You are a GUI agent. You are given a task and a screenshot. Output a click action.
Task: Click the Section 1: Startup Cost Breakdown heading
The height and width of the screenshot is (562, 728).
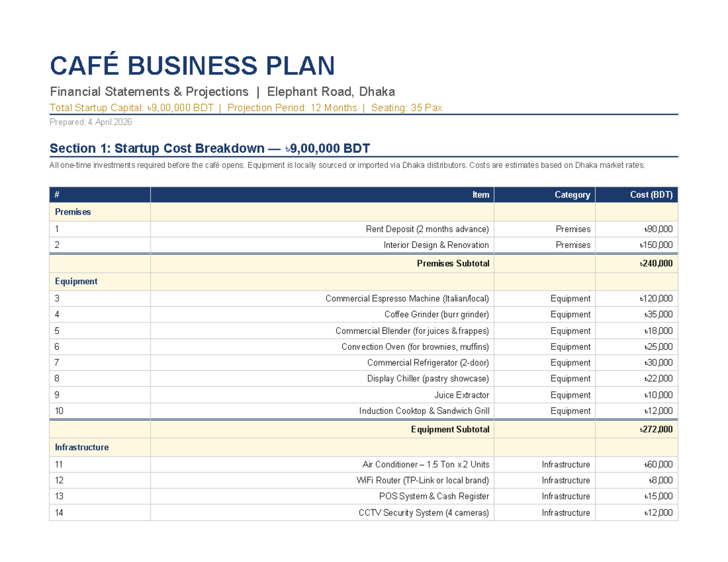point(210,149)
